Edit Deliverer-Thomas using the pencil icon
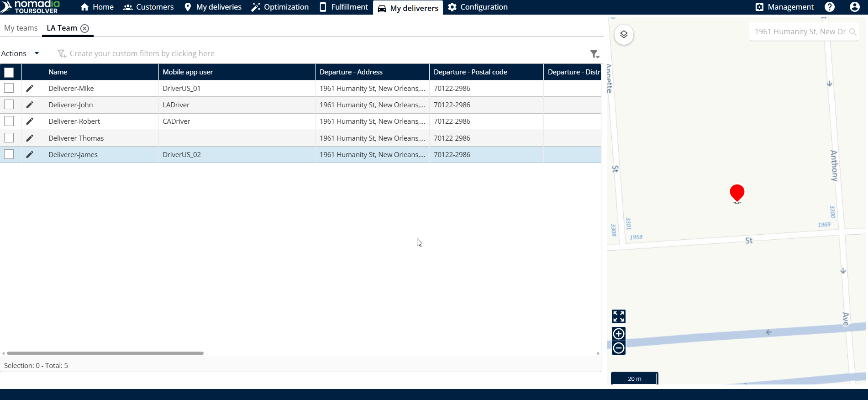 (30, 138)
